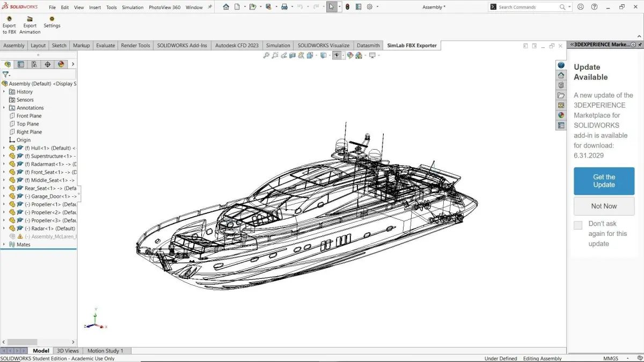
Task: Click the Home icon in the top toolbar
Action: pyautogui.click(x=226, y=7)
